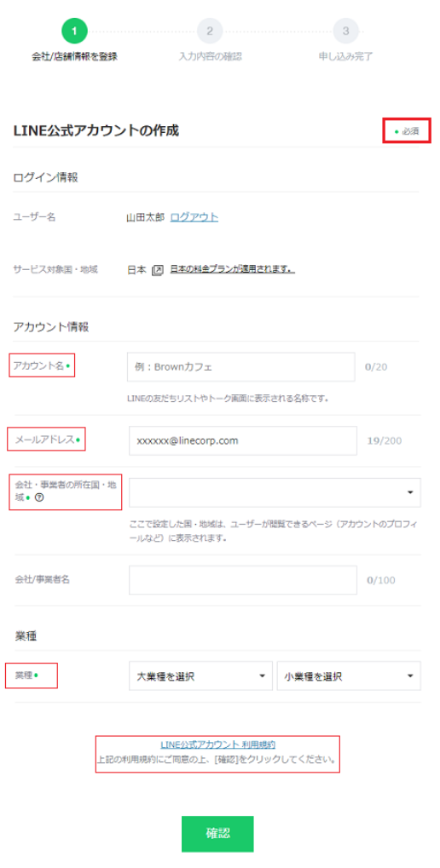Click the ここで設定した国・地域 hint text

coord(273,531)
